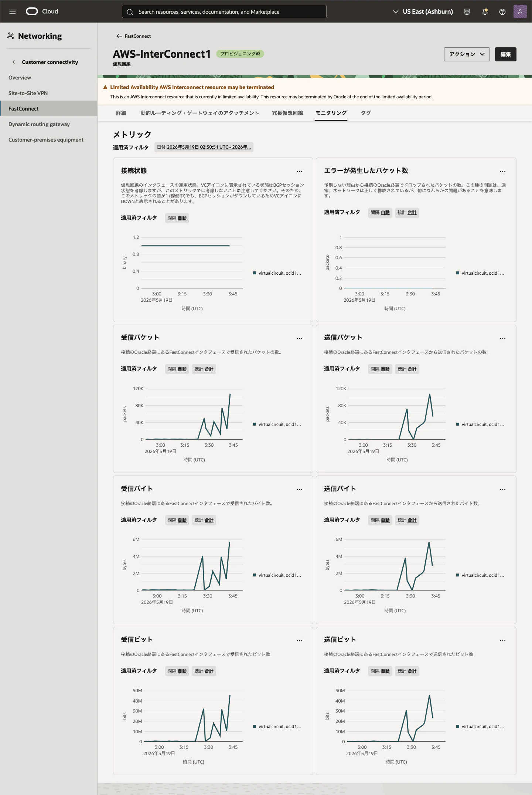Change the 統計 filter on 送信ビット chart
The image size is (532, 795).
(x=407, y=671)
